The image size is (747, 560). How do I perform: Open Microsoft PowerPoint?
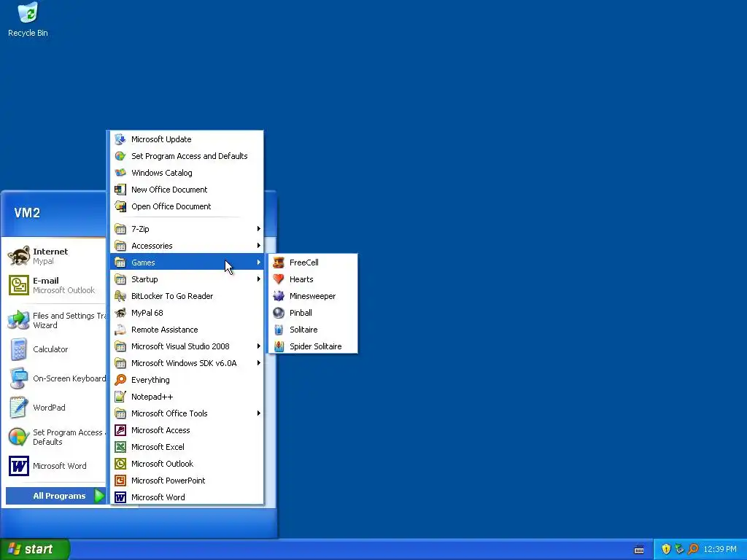click(x=187, y=481)
